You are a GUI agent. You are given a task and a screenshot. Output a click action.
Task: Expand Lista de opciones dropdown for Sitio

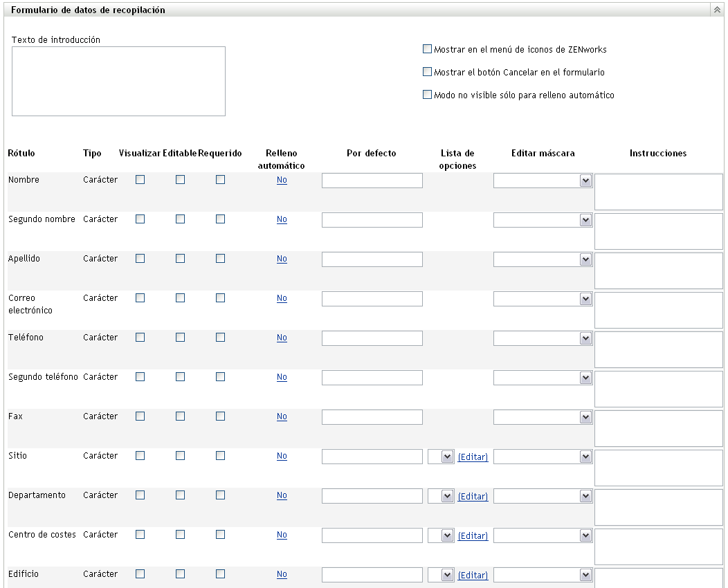(x=447, y=457)
